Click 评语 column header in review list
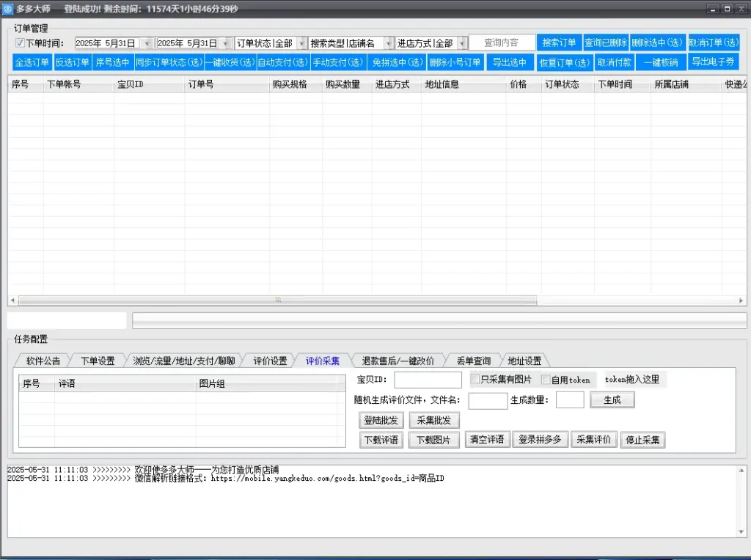 (x=125, y=383)
